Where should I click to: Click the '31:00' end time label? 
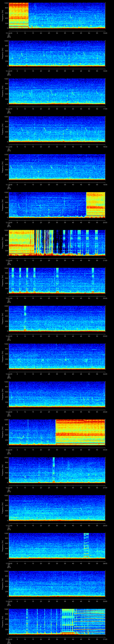click(x=105, y=639)
